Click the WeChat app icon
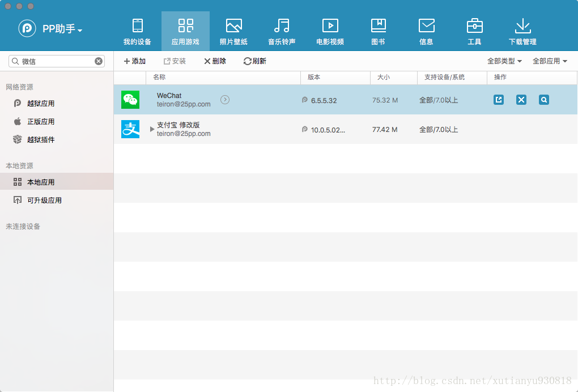This screenshot has width=578, height=392. (130, 100)
